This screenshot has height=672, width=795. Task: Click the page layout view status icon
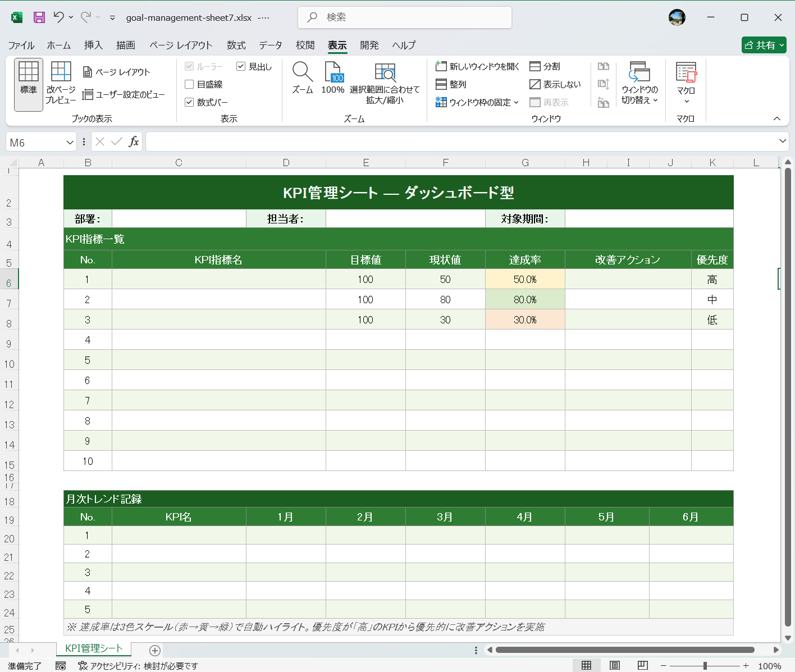tap(615, 665)
